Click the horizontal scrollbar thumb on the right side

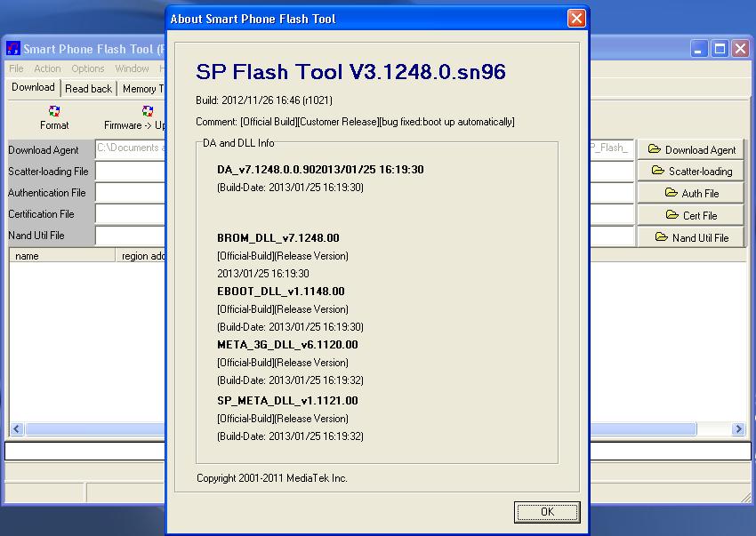click(x=643, y=429)
